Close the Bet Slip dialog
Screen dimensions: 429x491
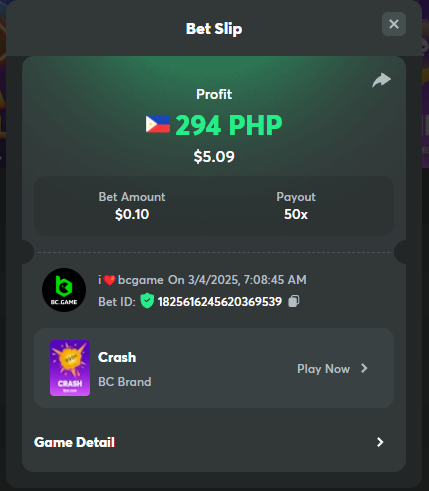coord(394,24)
